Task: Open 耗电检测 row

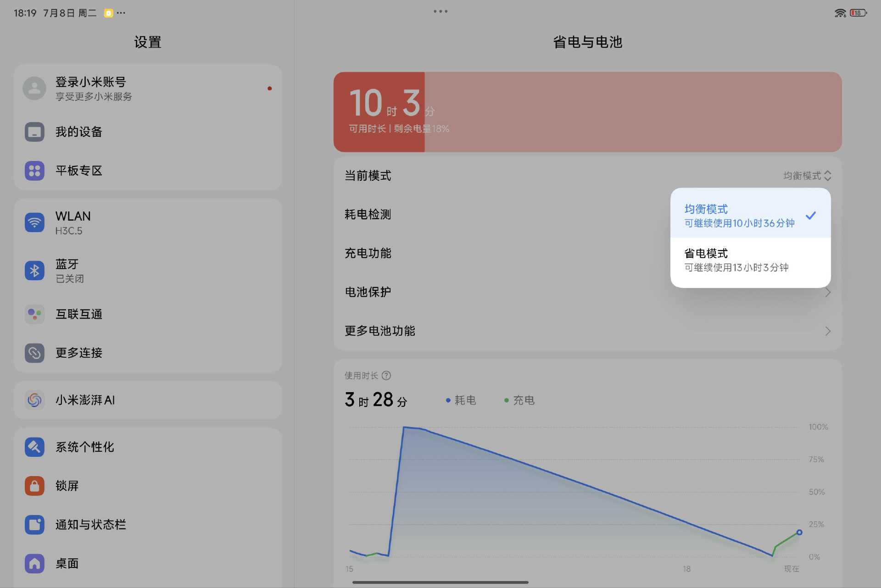Action: pos(587,215)
